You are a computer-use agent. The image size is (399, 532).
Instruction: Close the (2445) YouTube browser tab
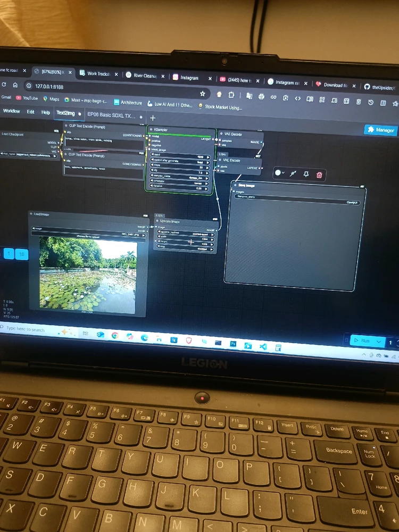tap(257, 81)
